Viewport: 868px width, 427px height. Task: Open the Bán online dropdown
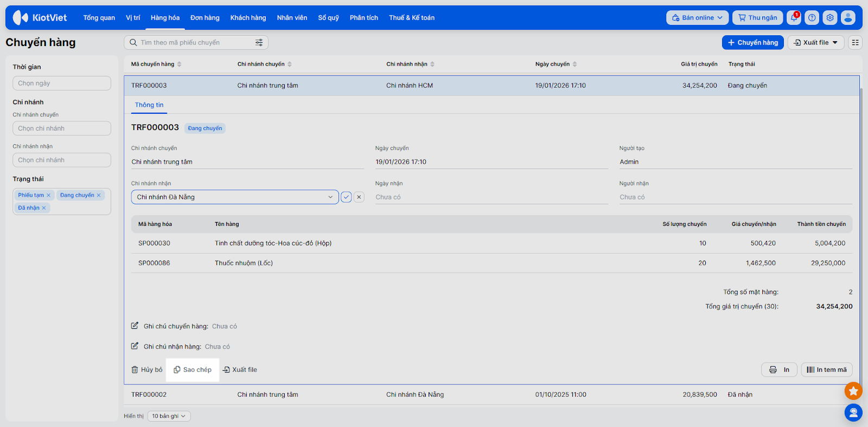[697, 18]
